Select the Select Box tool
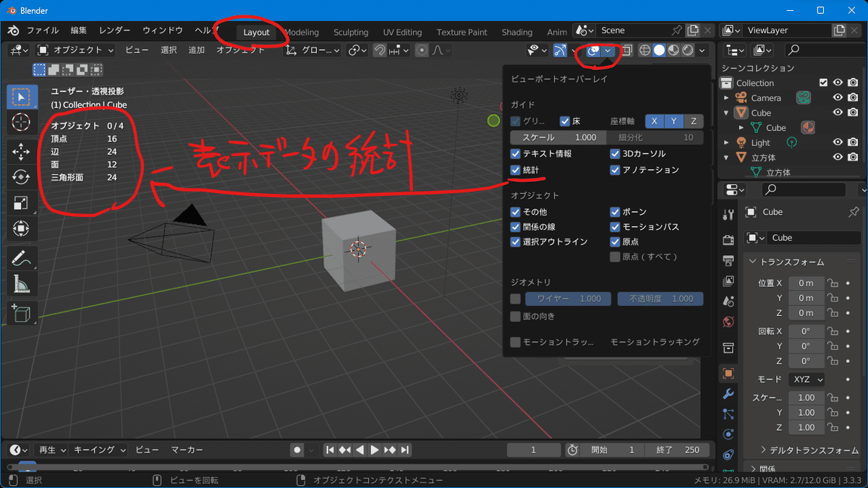868x488 pixels. coord(21,97)
